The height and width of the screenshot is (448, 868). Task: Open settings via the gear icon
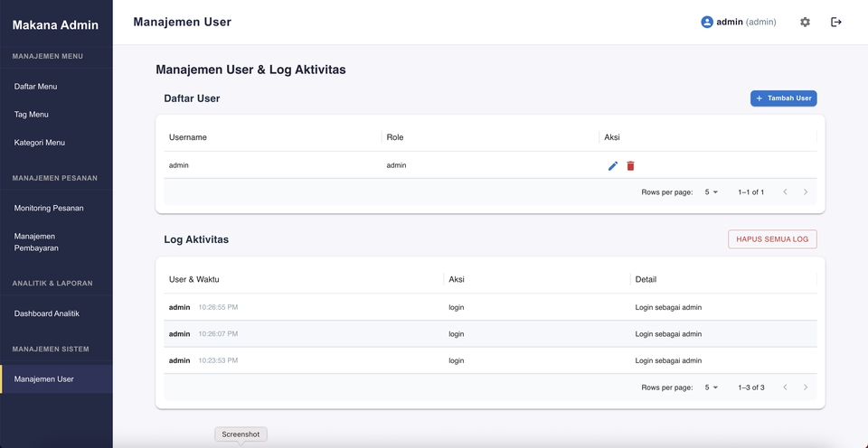[x=805, y=22]
